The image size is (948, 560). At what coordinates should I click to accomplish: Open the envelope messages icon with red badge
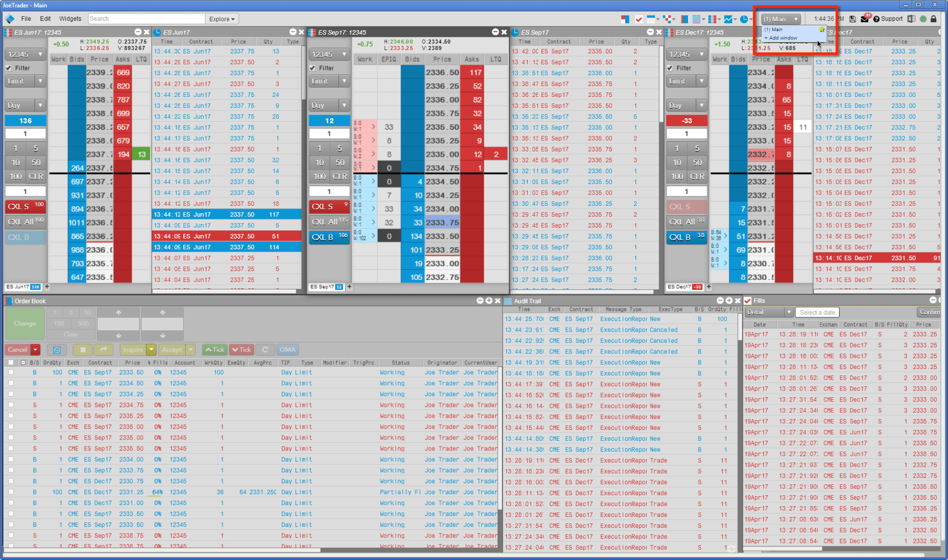pyautogui.click(x=865, y=19)
